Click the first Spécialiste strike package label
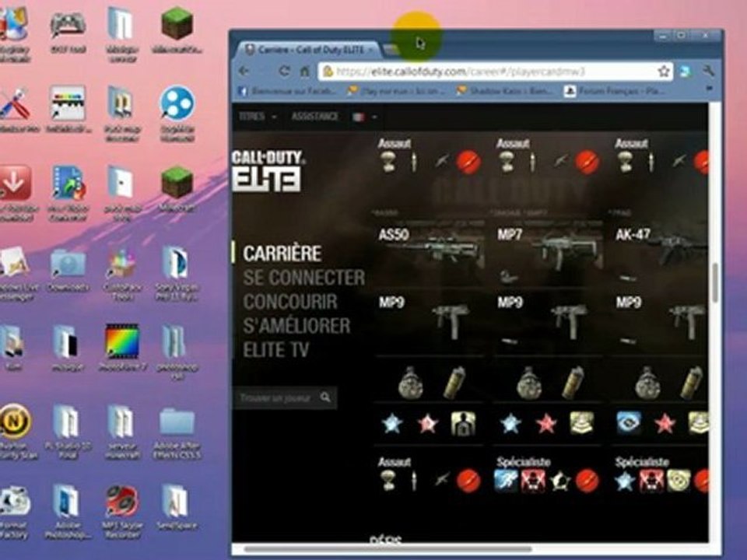The height and width of the screenshot is (560, 747). click(523, 462)
